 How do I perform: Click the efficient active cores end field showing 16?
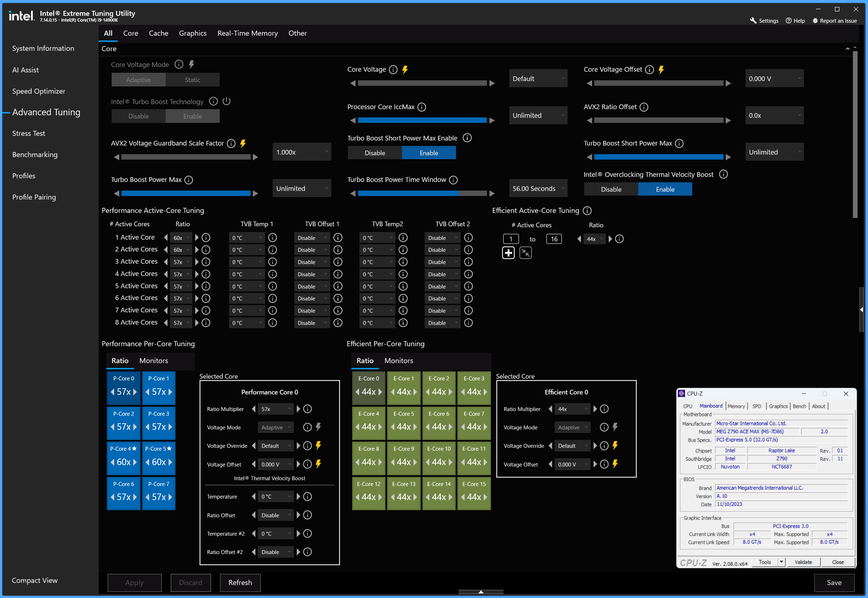point(554,239)
